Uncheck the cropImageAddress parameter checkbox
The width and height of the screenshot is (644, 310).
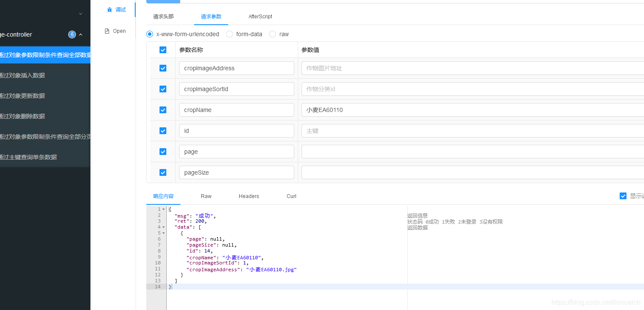tap(163, 68)
